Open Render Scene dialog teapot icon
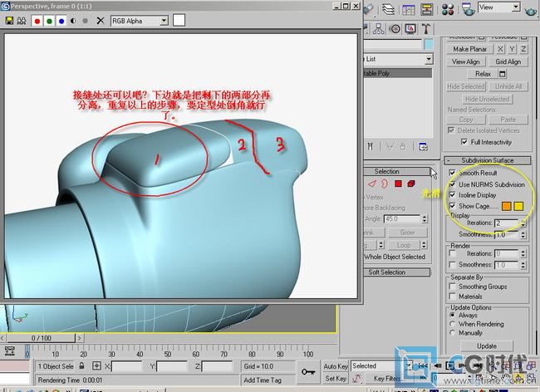 pyautogui.click(x=468, y=9)
